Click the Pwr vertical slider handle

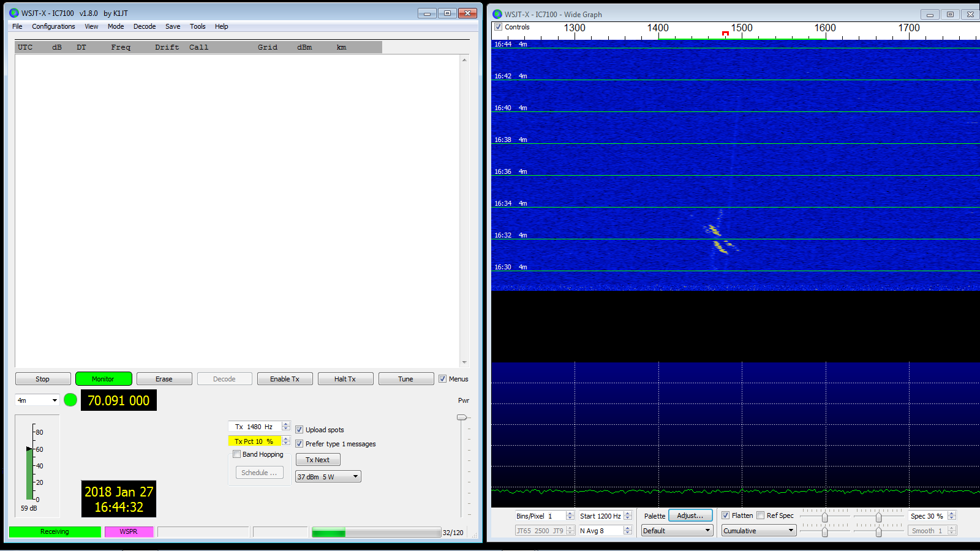[x=462, y=418]
